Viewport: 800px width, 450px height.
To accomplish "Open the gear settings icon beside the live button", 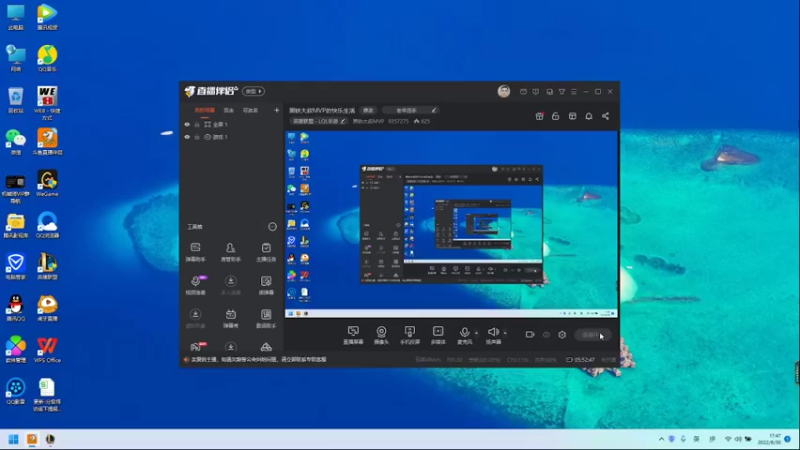I will click(562, 335).
